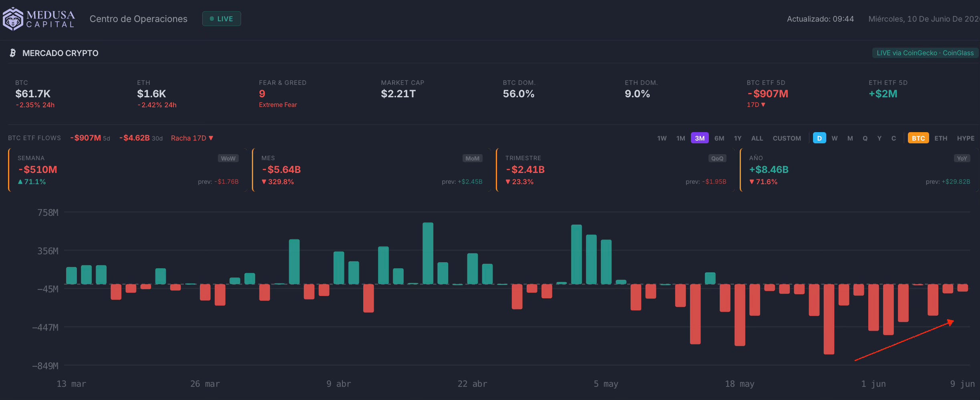The width and height of the screenshot is (980, 400).
Task: Set bar granularity to Y (yearly)
Action: pos(879,138)
